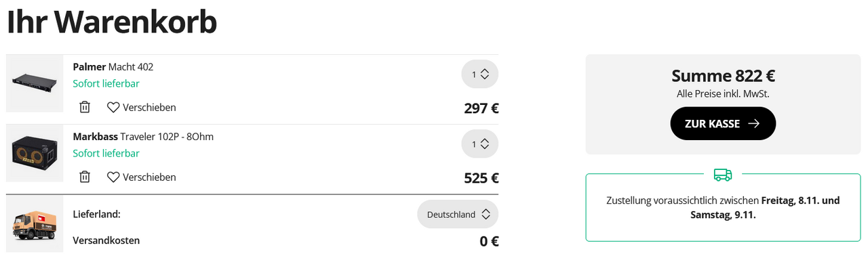This screenshot has width=868, height=260.
Task: Delete the Palmer Macht 402 via trash icon
Action: (x=85, y=107)
